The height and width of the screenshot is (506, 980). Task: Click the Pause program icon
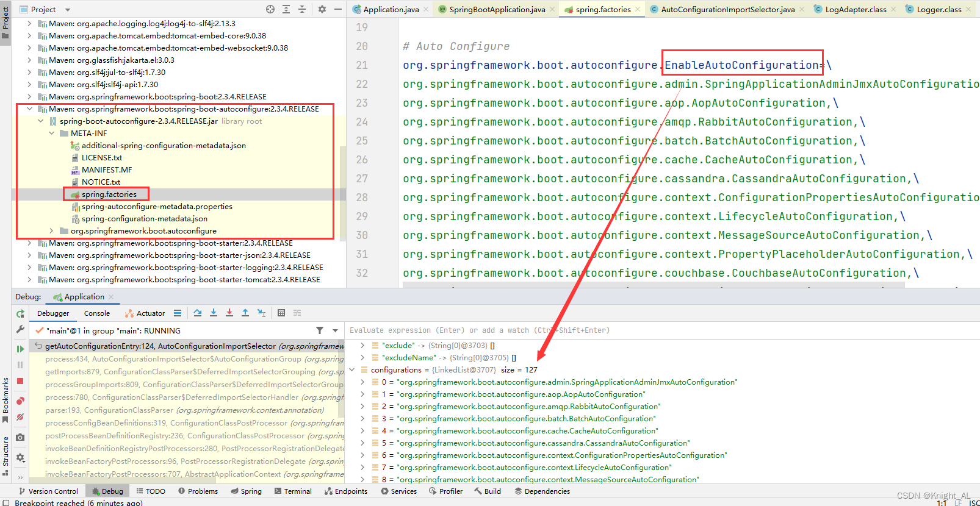coord(20,365)
